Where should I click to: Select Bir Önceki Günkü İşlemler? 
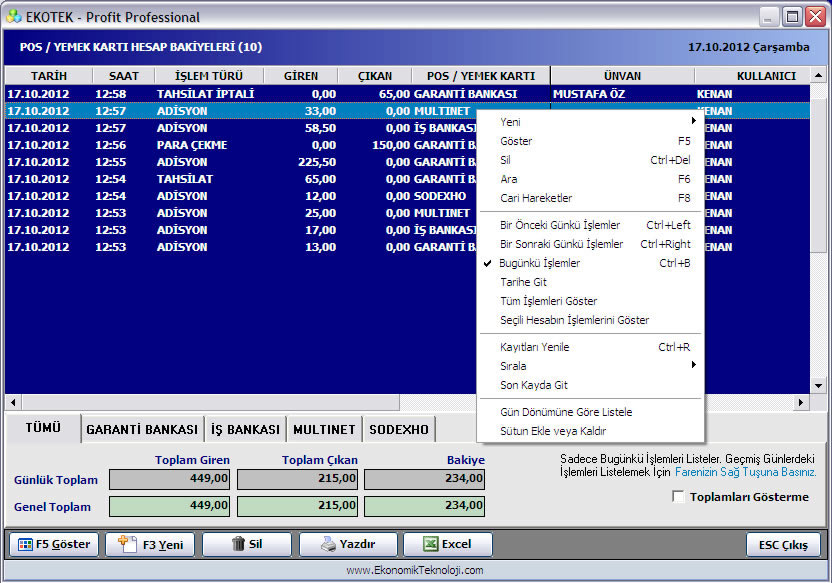coord(592,225)
